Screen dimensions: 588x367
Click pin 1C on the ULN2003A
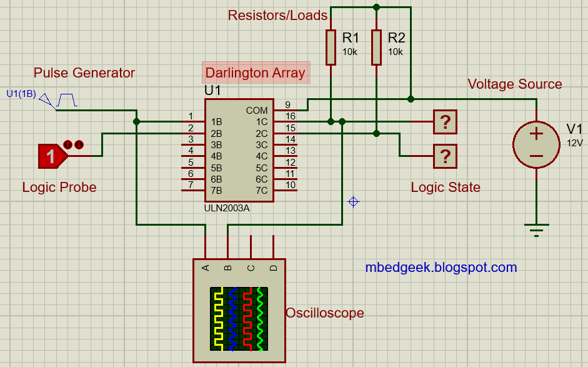tap(262, 122)
